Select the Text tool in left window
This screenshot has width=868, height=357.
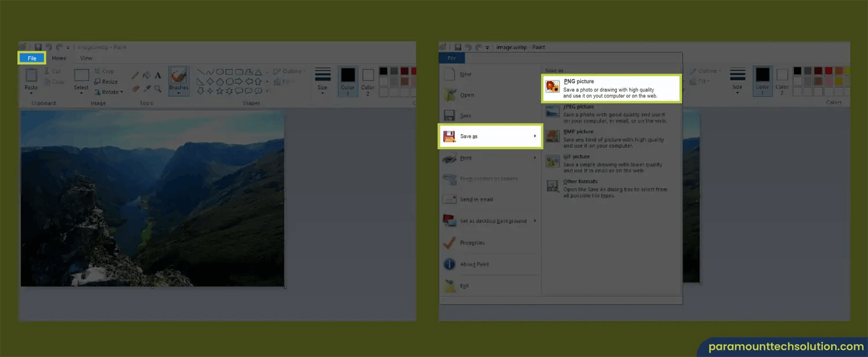coord(157,75)
